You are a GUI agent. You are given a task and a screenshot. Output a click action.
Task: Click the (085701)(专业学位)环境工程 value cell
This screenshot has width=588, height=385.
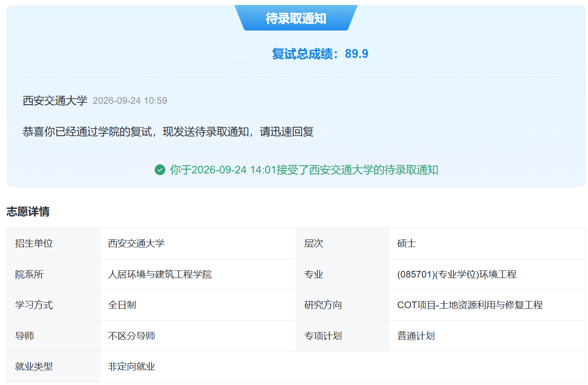point(487,274)
